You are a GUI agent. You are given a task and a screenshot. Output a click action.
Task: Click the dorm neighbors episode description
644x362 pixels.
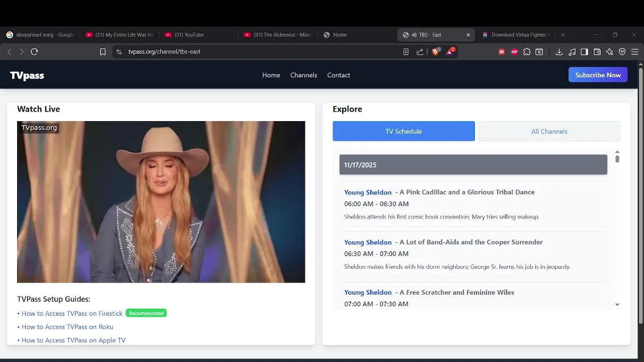coord(457,267)
